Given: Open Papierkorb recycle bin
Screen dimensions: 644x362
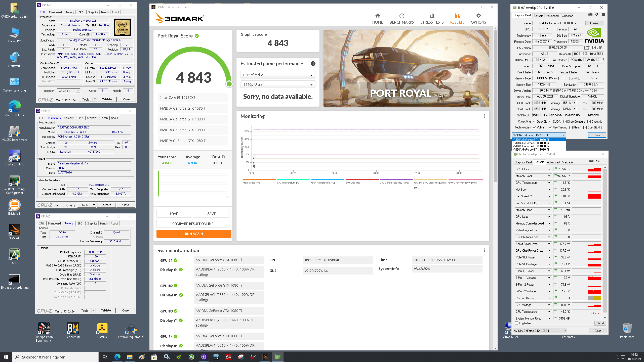Looking at the screenshot, I should coord(627,330).
